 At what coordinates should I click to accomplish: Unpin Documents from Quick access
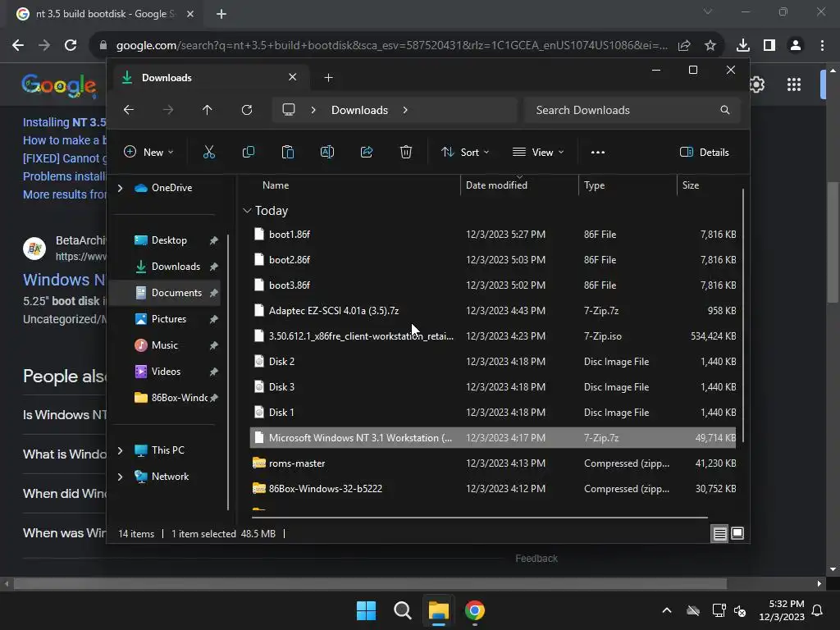click(214, 293)
